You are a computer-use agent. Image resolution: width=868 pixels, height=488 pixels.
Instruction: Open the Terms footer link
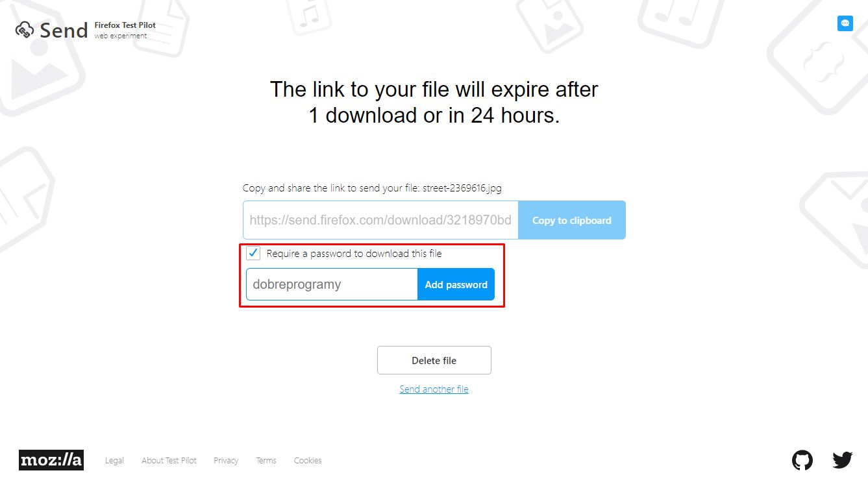click(x=266, y=461)
